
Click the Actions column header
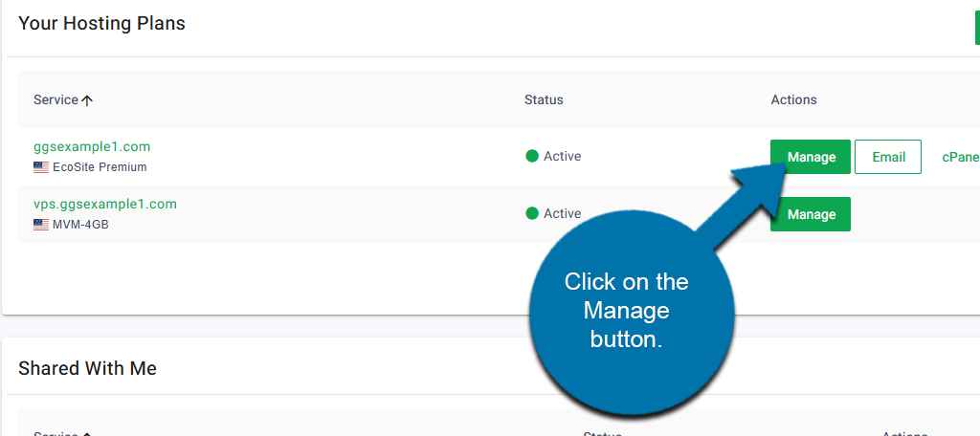pyautogui.click(x=793, y=99)
